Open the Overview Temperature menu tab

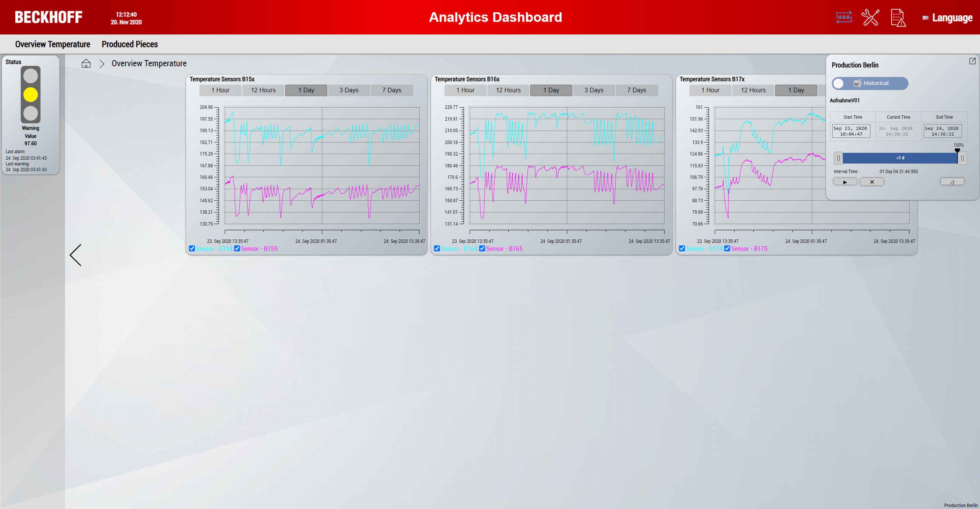tap(53, 44)
